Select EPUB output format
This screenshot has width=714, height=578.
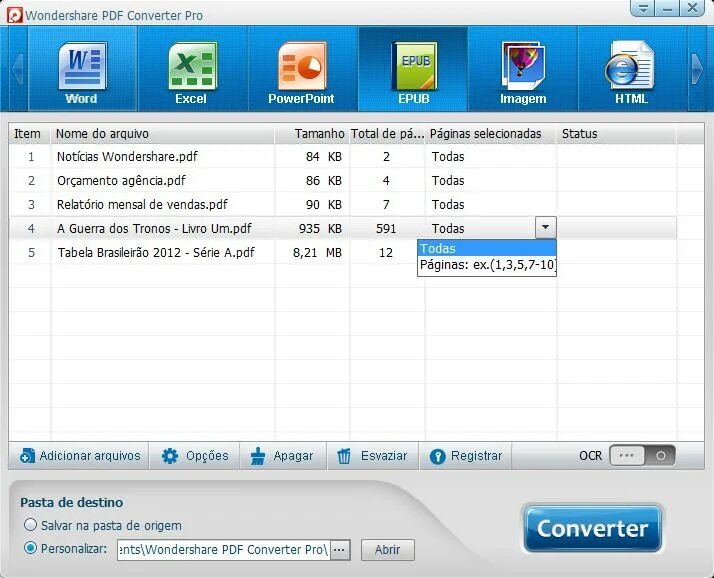tap(413, 69)
